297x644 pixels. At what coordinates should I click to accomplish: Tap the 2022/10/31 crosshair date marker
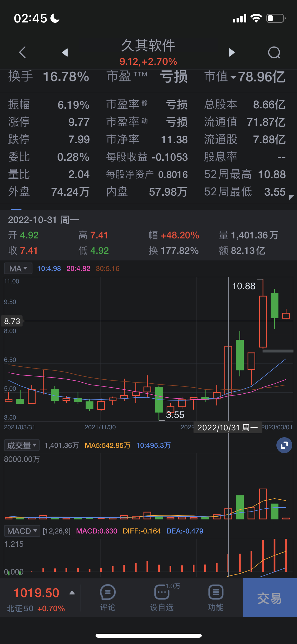click(x=228, y=428)
